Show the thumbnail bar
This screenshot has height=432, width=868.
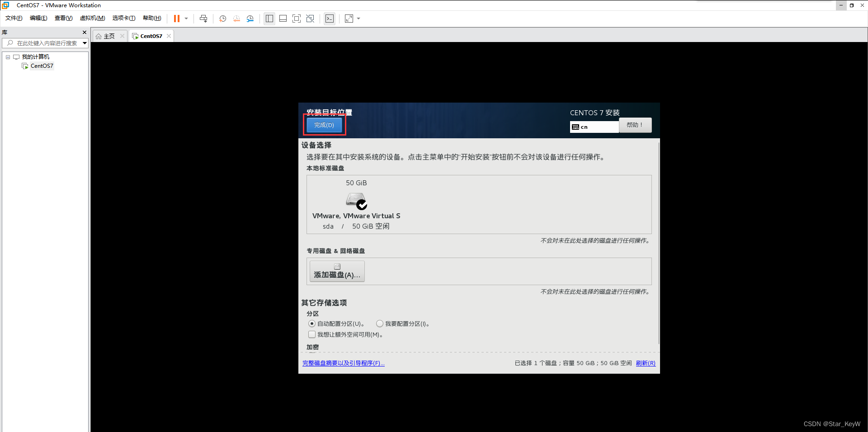point(283,19)
